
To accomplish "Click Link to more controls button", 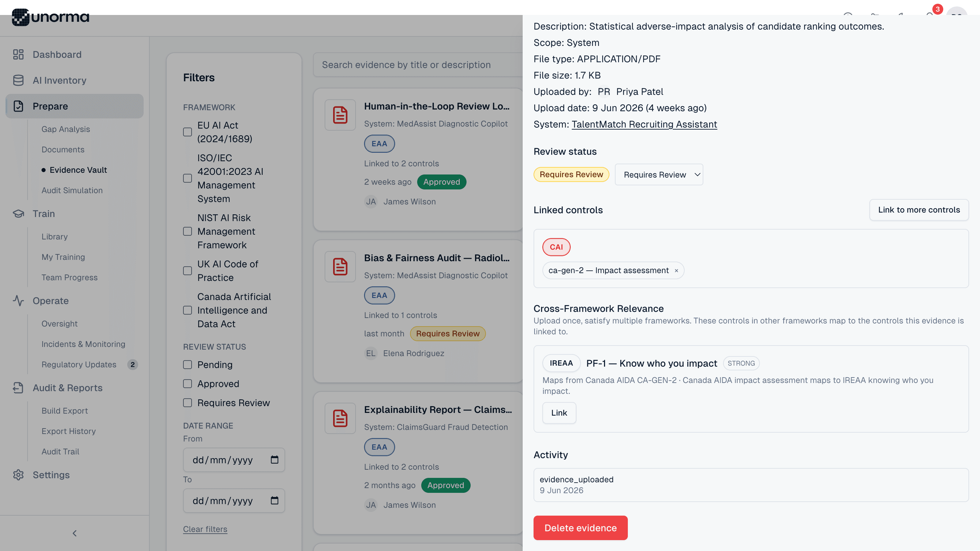I will 919,210.
